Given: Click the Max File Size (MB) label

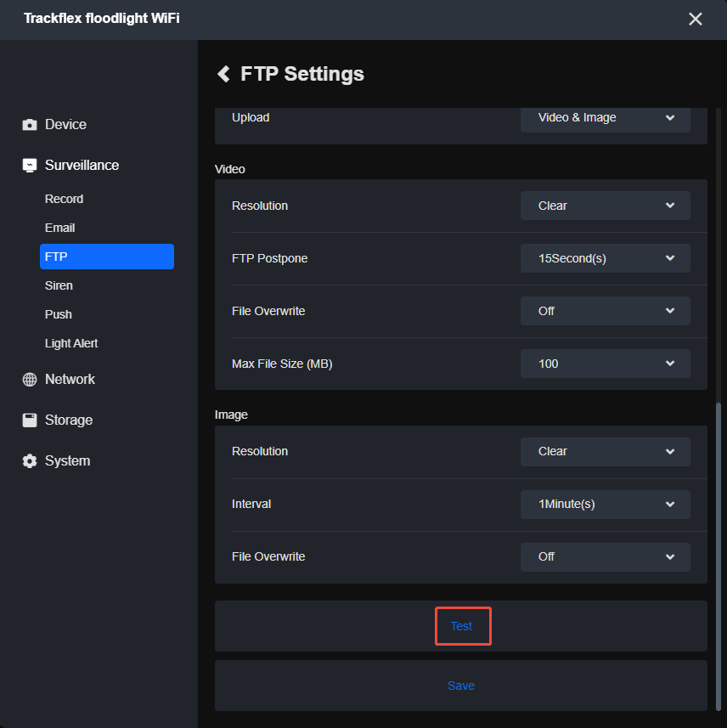Looking at the screenshot, I should click(x=282, y=364).
